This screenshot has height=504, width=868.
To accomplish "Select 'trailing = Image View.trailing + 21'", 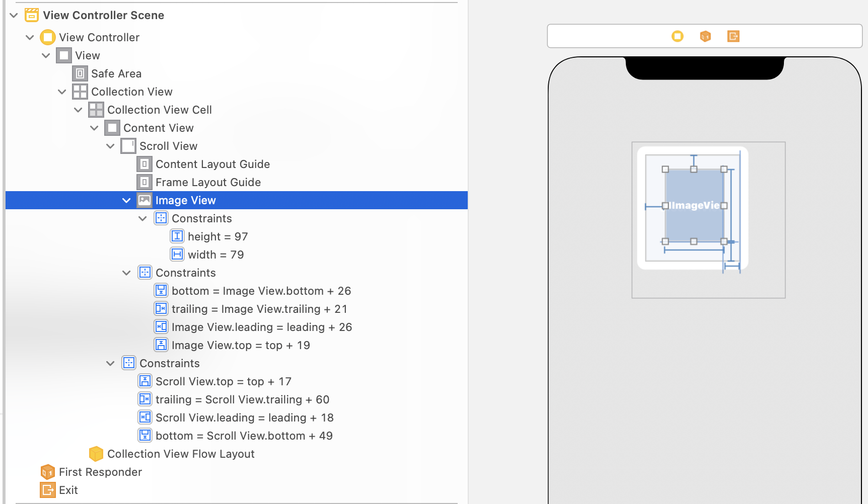I will pos(259,309).
